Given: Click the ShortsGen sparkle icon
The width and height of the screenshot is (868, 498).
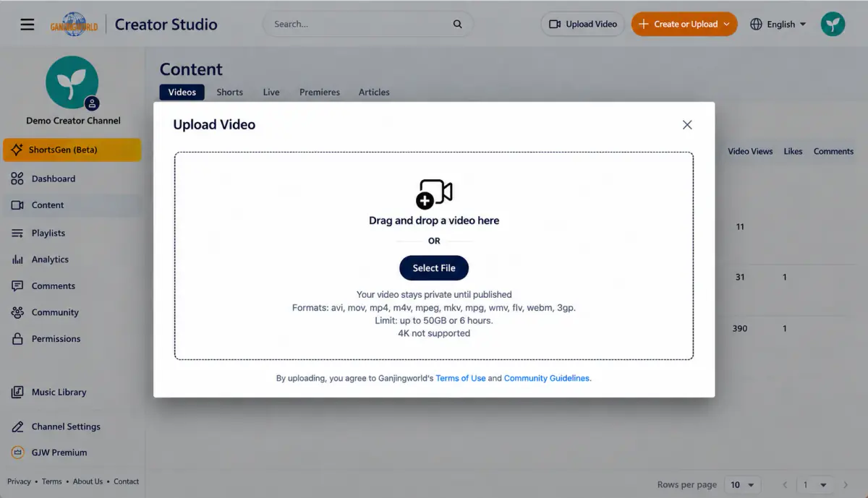Looking at the screenshot, I should pos(17,150).
